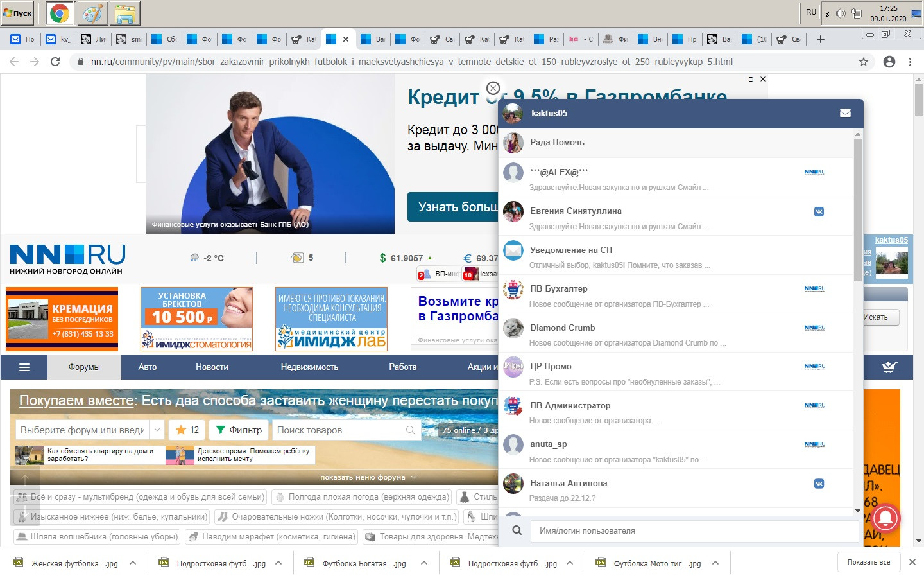Click the page vertical scrollbar thumb

click(918, 100)
